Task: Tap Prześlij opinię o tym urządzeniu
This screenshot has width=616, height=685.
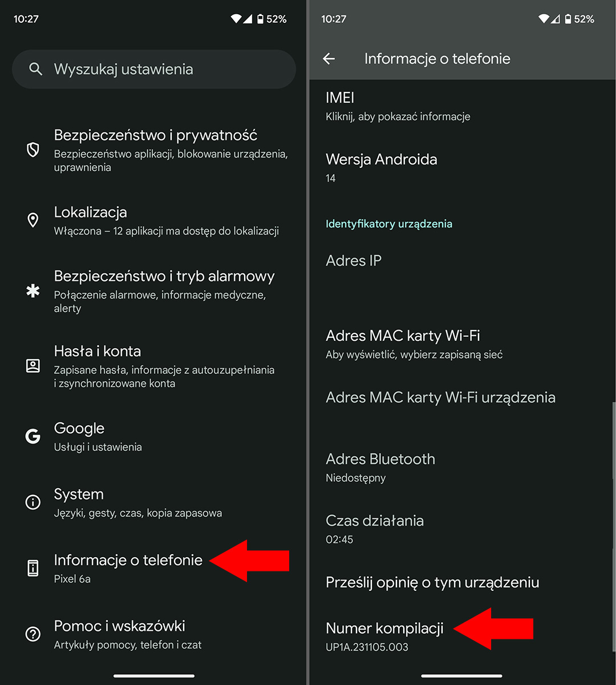Action: coord(432,582)
